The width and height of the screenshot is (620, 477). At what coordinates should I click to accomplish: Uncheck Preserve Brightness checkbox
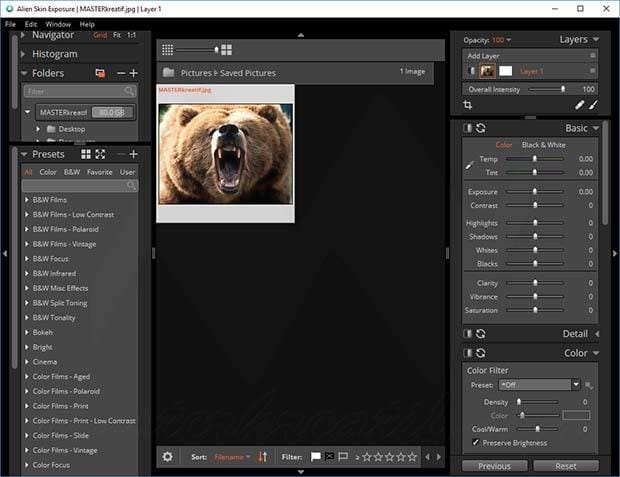tap(474, 442)
